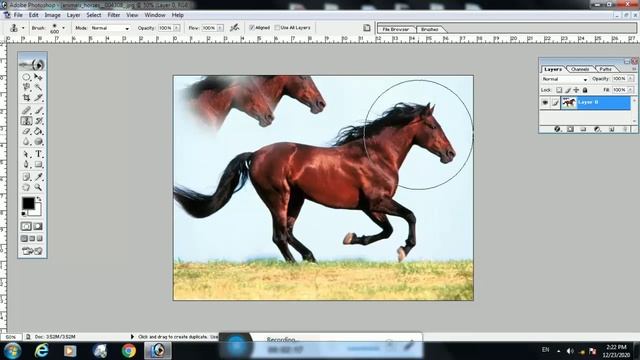This screenshot has width=640, height=360.
Task: Toggle lock position
Action: coord(576,90)
